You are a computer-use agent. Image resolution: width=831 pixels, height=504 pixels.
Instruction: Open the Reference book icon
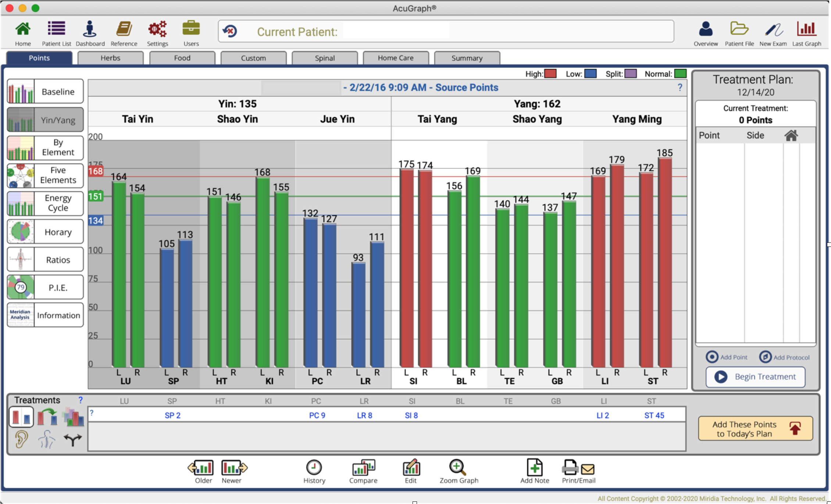(124, 29)
